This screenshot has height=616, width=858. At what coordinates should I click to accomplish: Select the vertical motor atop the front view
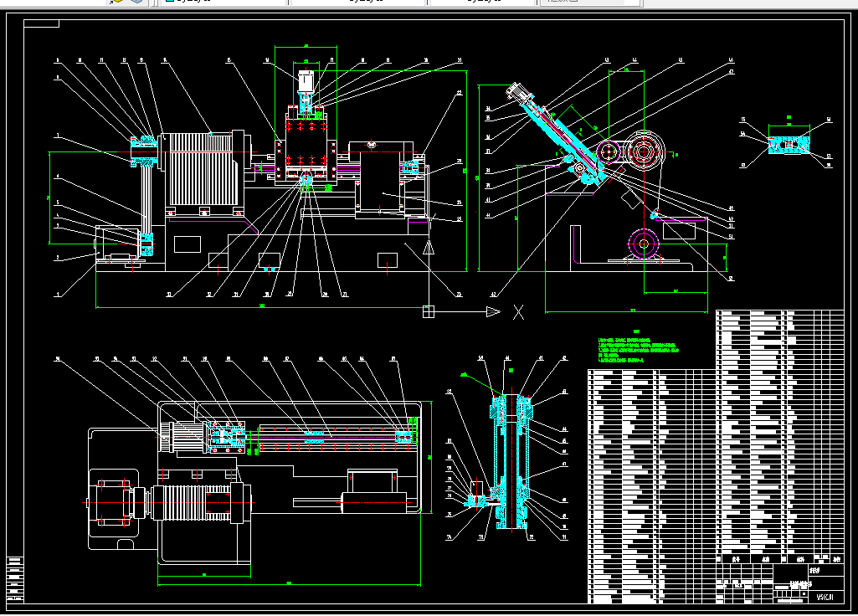point(306,81)
